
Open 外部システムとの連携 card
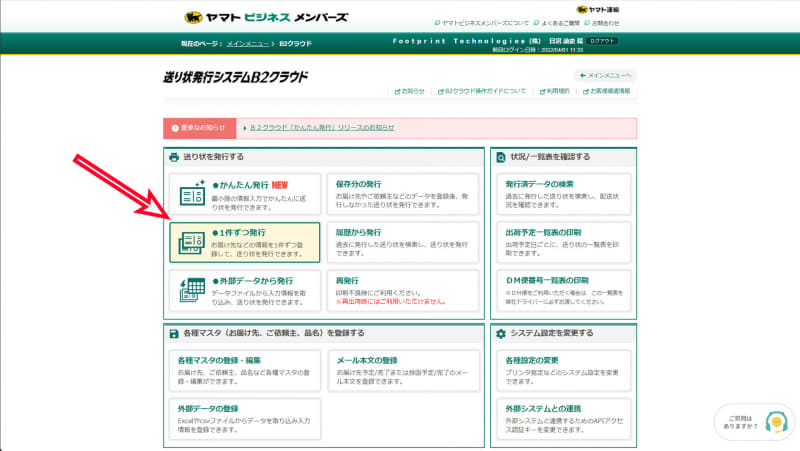pos(563,419)
